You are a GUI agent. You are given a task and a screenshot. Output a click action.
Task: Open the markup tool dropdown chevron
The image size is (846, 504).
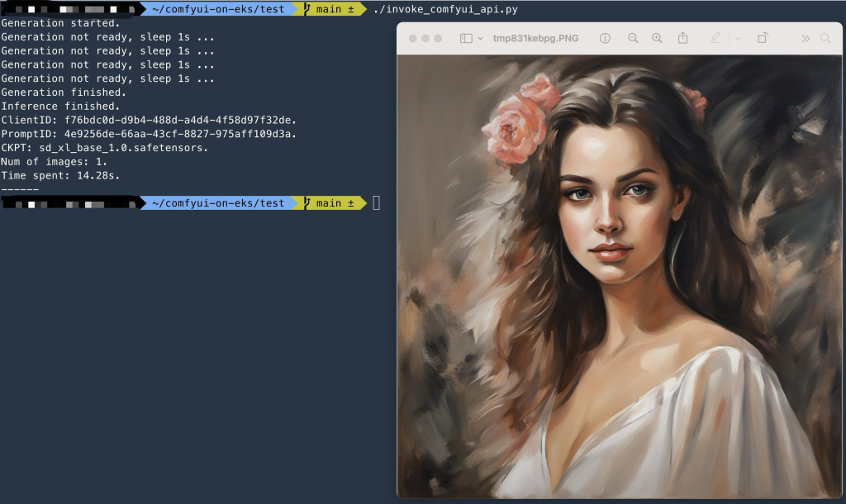pos(738,37)
